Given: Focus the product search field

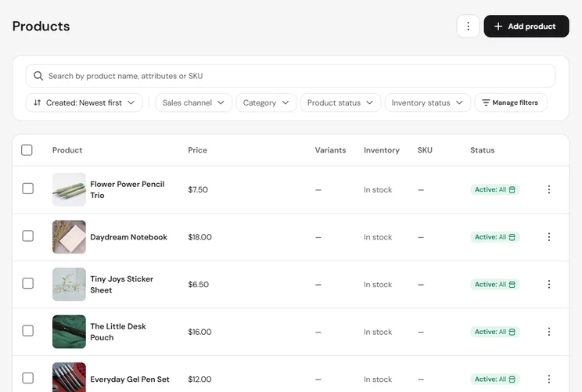Looking at the screenshot, I should pyautogui.click(x=291, y=76).
